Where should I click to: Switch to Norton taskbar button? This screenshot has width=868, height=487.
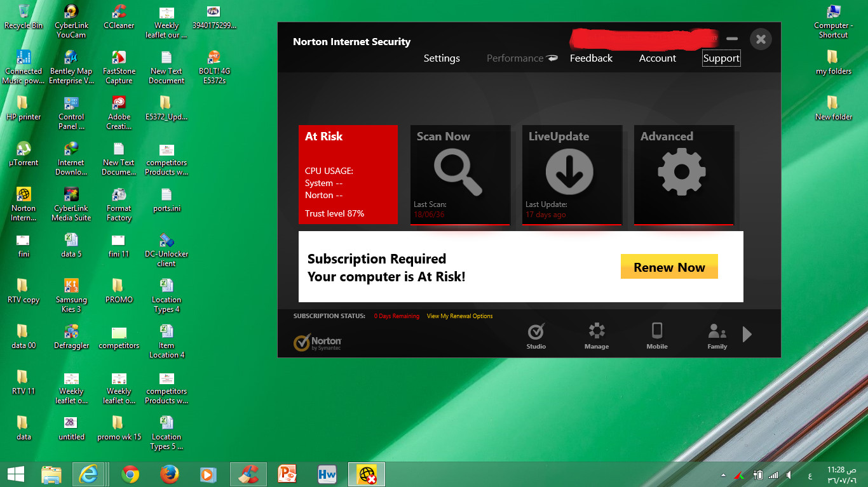point(367,474)
